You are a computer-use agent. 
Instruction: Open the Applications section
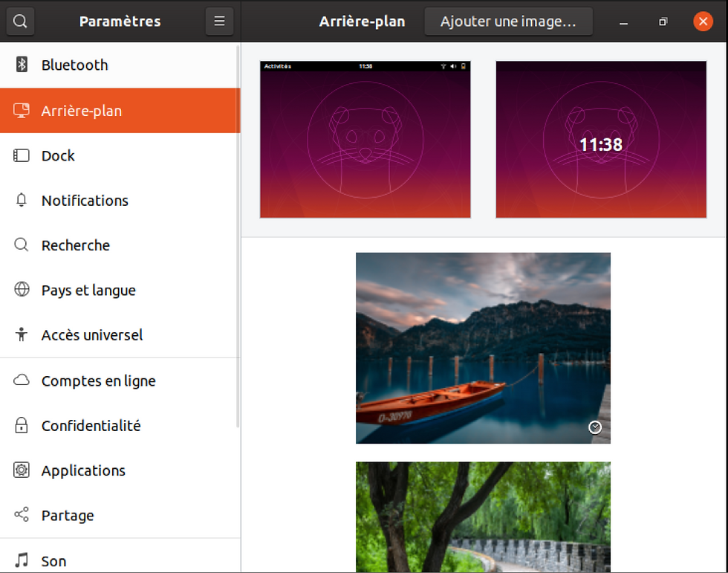click(x=120, y=470)
